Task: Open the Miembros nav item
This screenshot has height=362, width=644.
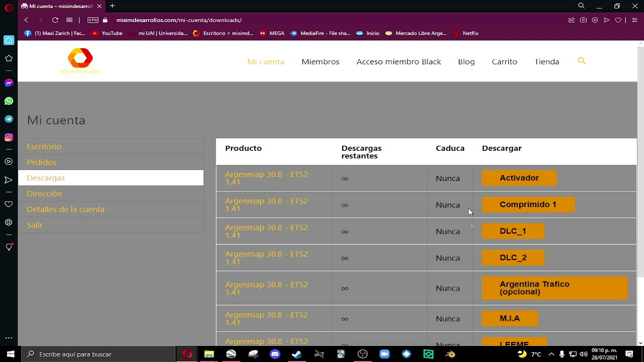Action: tap(320, 61)
